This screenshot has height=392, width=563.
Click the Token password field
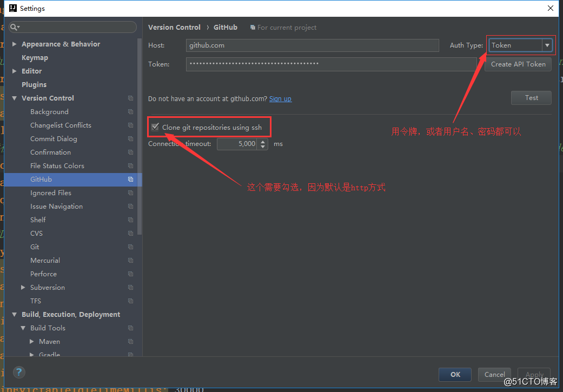coord(332,64)
